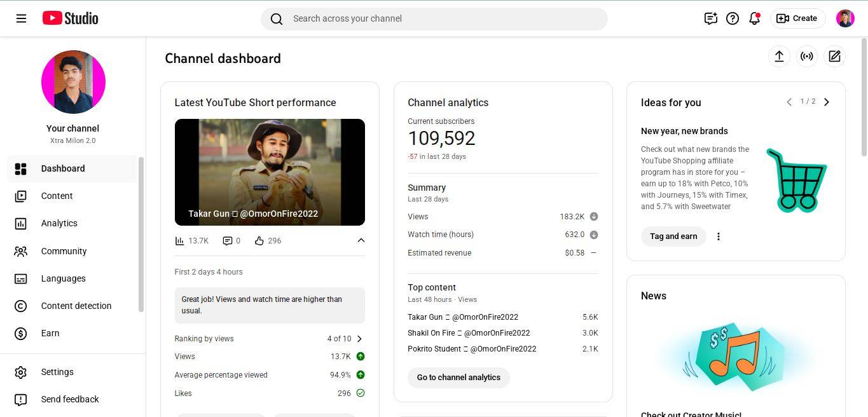Click the upload videos icon
This screenshot has width=868, height=417.
[x=779, y=57]
